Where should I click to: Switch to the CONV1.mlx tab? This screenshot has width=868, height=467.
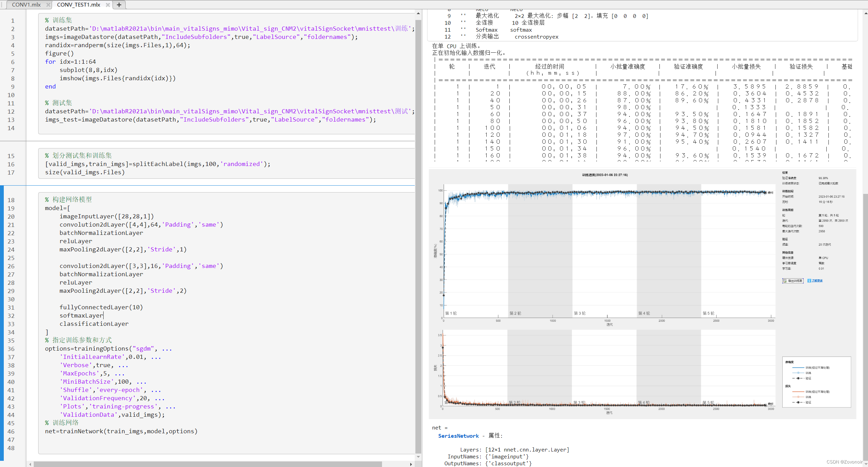click(26, 4)
